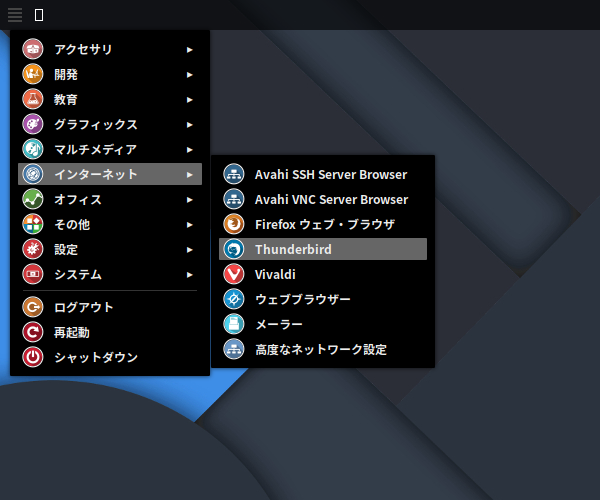The height and width of the screenshot is (500, 600).
Task: Launch Thunderbird from the submenu
Action: pos(323,249)
